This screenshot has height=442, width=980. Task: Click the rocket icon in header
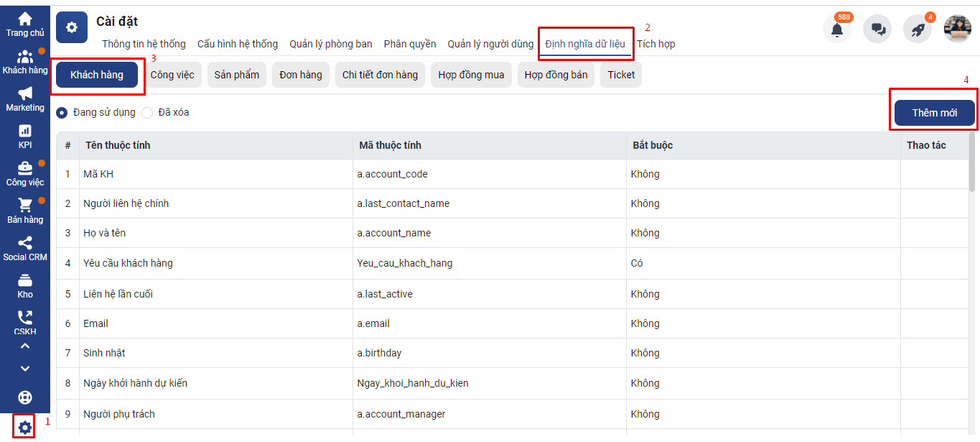point(917,29)
